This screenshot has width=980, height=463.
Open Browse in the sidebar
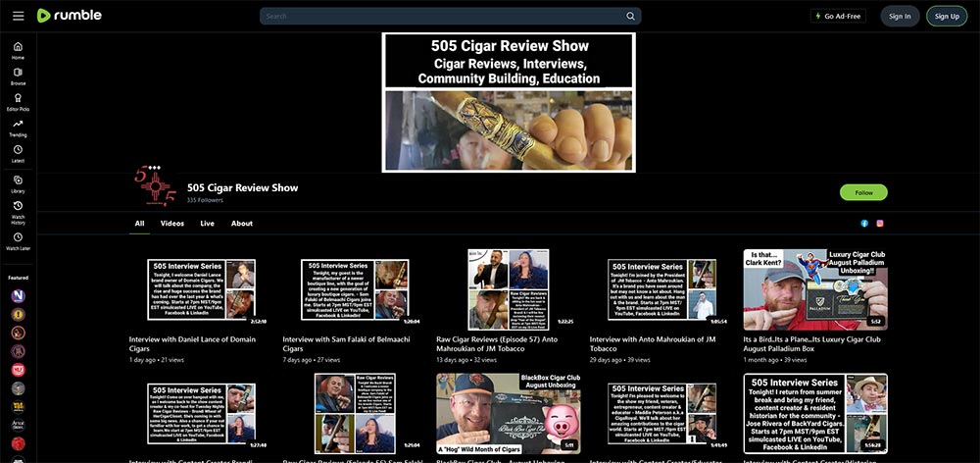(x=18, y=77)
